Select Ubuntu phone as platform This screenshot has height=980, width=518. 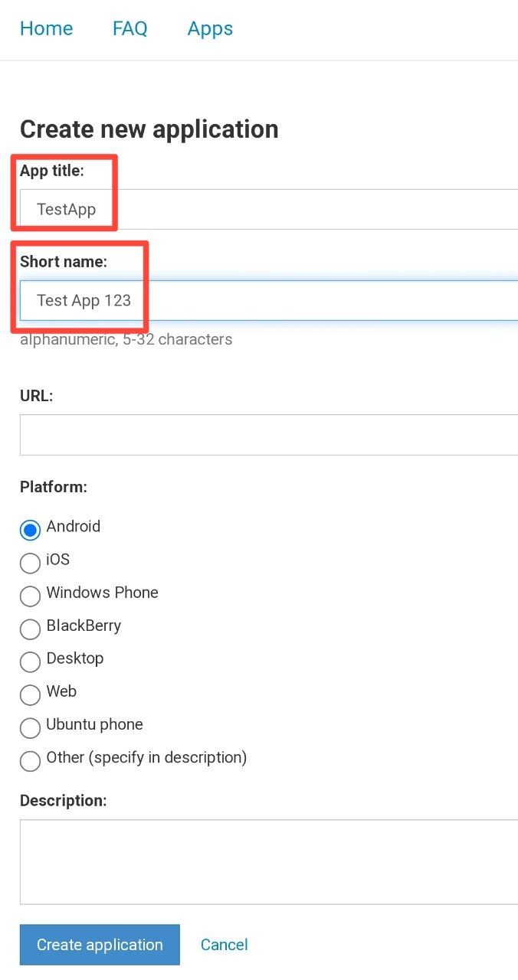pyautogui.click(x=30, y=727)
